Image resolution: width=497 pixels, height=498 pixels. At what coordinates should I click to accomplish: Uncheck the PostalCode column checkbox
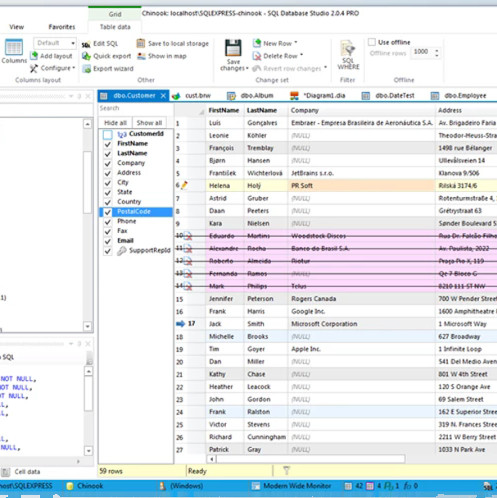108,212
